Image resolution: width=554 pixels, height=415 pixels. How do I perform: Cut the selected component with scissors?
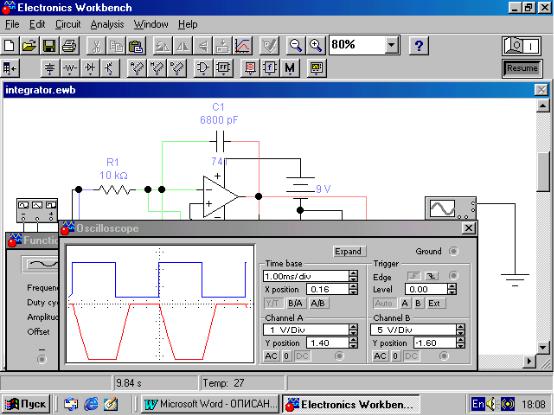click(96, 46)
